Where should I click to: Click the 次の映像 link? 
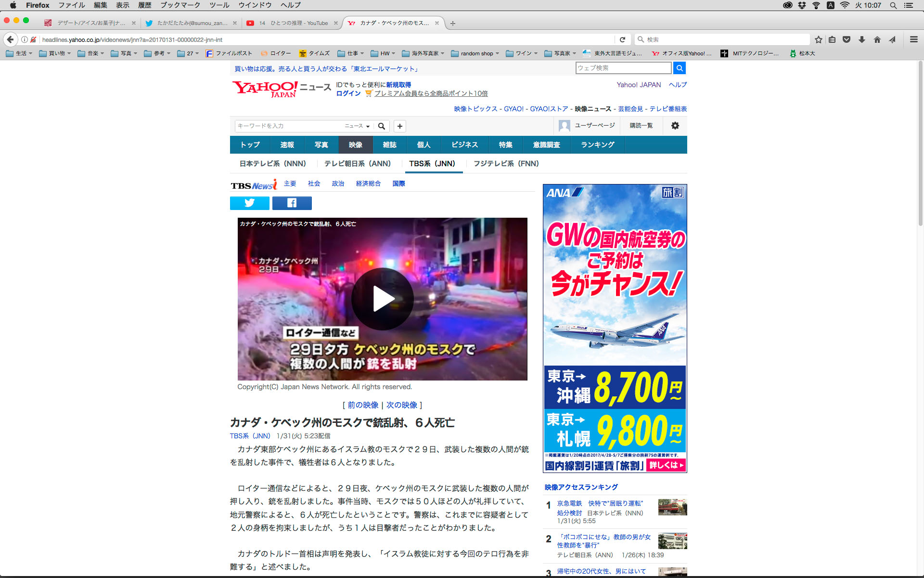tap(401, 405)
